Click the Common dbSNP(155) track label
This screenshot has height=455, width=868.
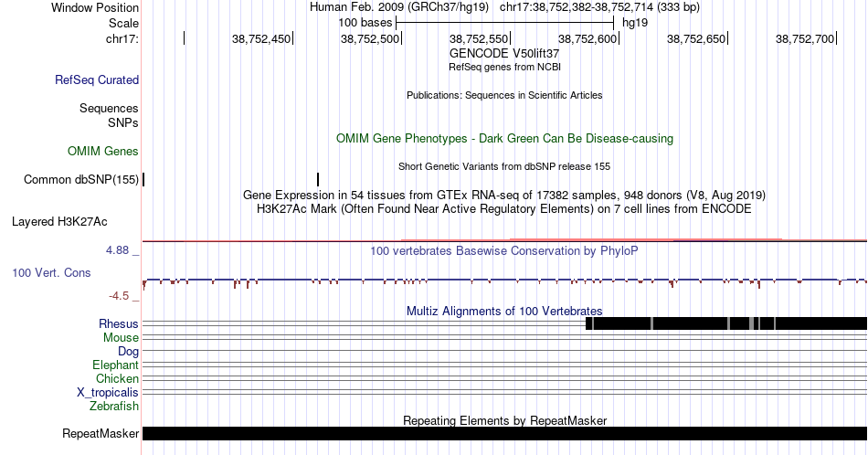point(81,179)
